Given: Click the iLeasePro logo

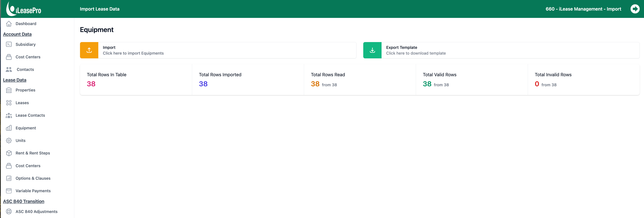Looking at the screenshot, I should pyautogui.click(x=24, y=9).
